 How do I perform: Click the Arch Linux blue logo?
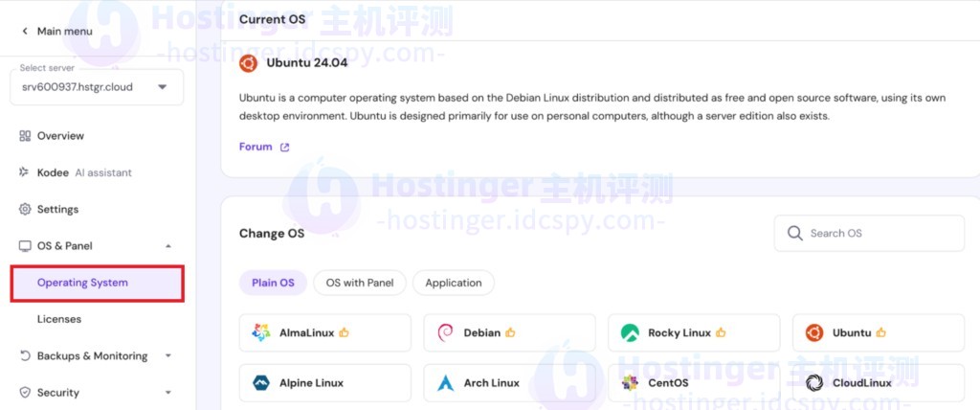click(446, 382)
